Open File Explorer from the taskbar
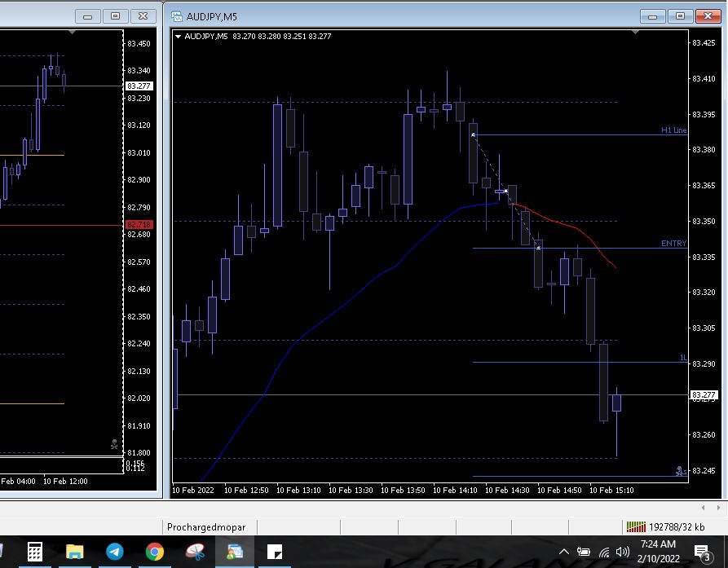 [x=75, y=552]
